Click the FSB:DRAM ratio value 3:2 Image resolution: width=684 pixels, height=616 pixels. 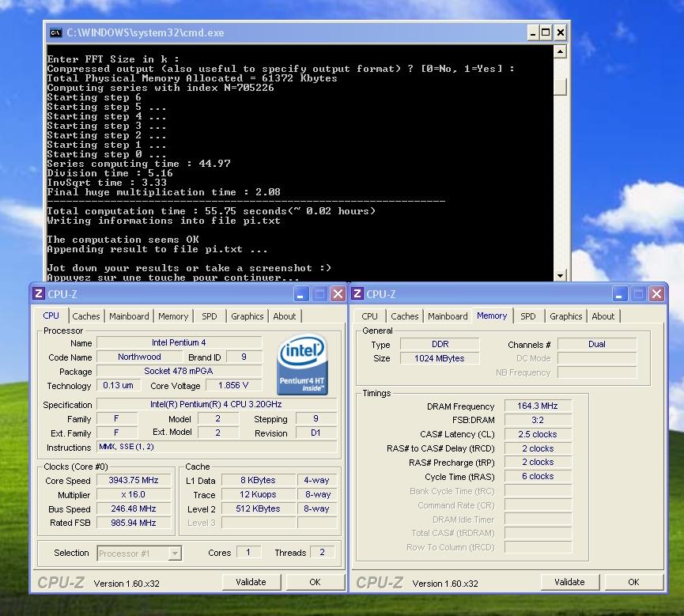click(538, 420)
